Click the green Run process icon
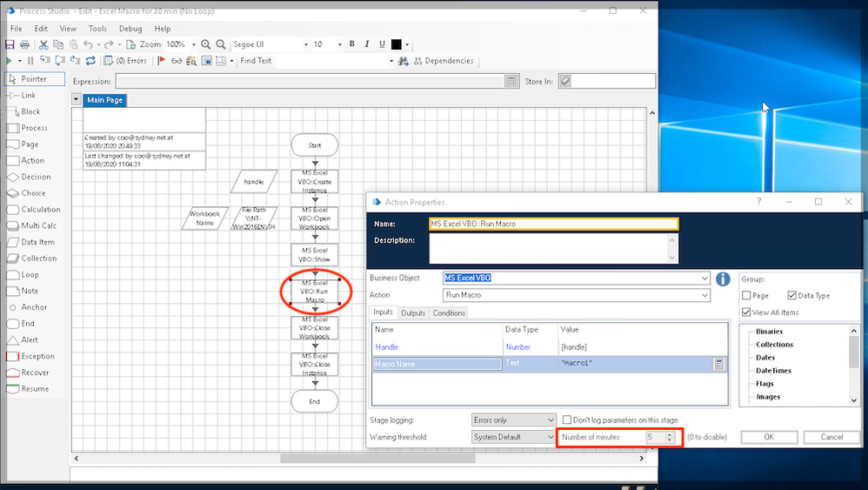This screenshot has height=490, width=868. point(9,60)
